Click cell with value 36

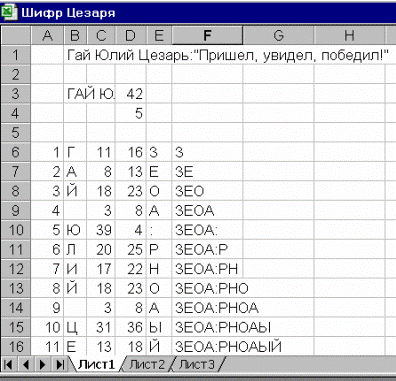(131, 327)
